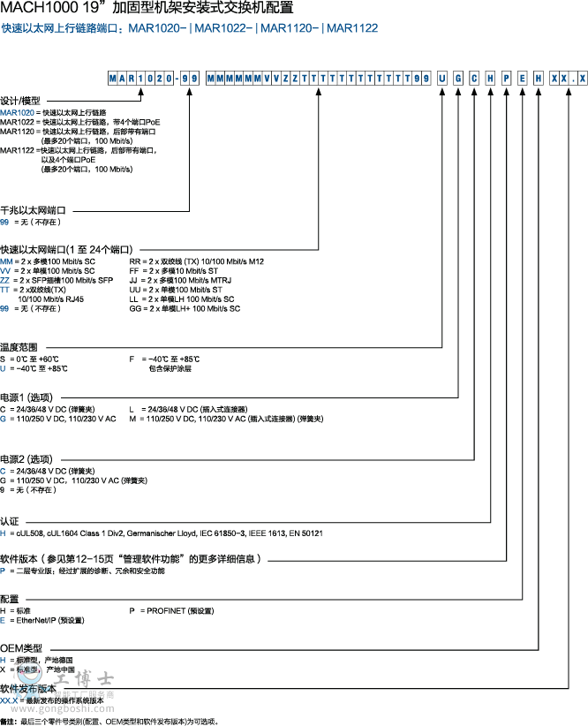This screenshot has height=726, width=588.
Task: Click the heading "快速以太网端口(1 至 24个端口)"
Action: [66, 250]
